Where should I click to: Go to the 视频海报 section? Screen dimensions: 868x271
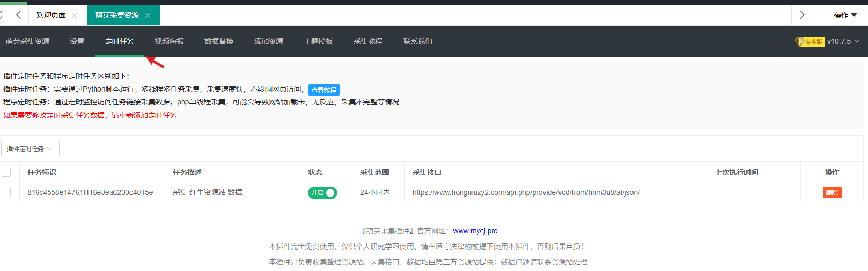(169, 41)
